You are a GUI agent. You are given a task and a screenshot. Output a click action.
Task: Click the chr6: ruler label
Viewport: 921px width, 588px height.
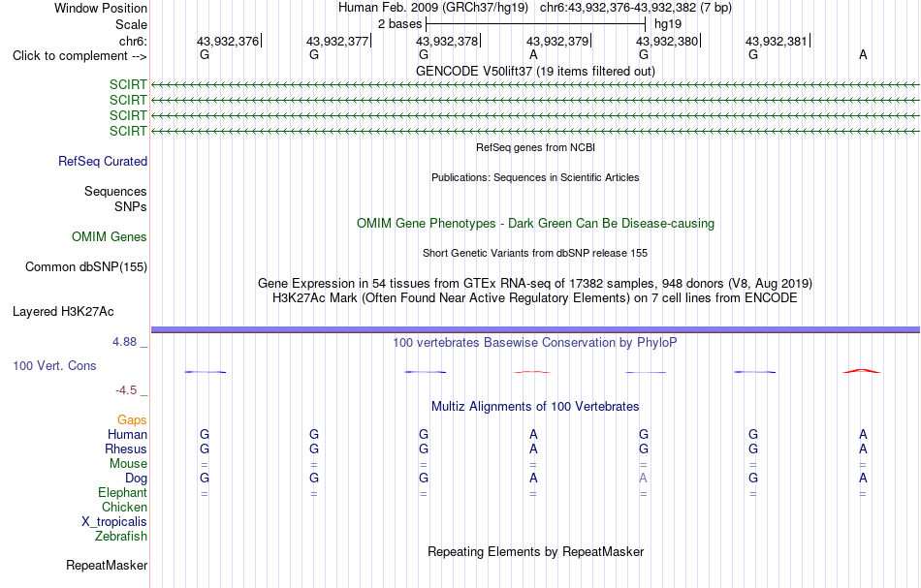[133, 41]
